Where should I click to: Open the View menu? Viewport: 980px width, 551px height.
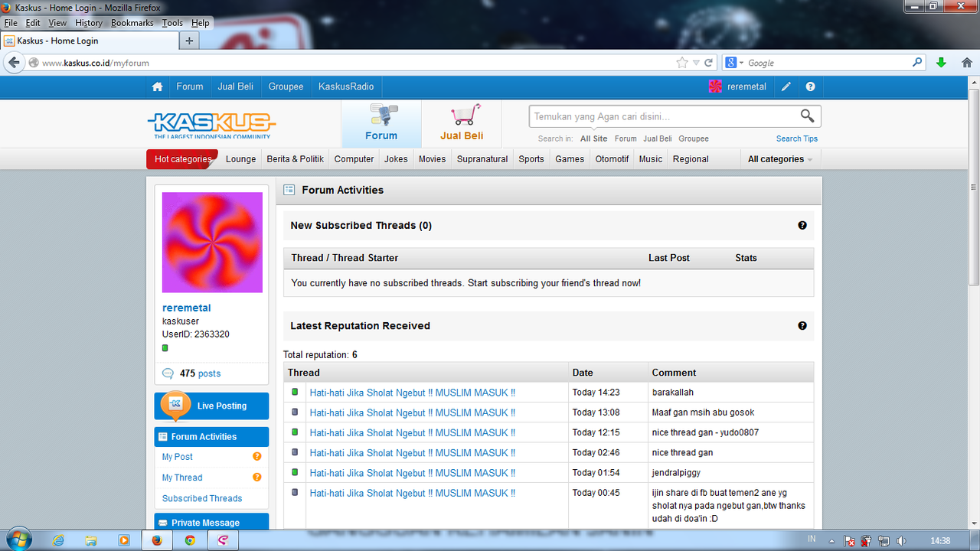57,23
